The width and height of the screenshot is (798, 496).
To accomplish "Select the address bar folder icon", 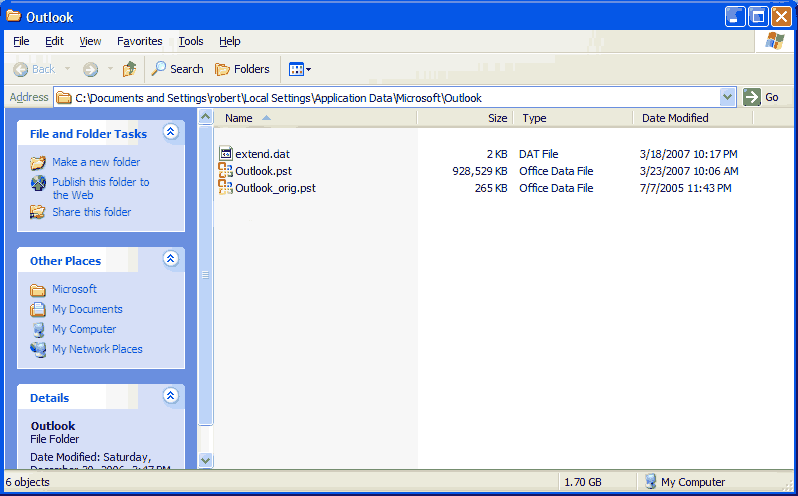I will (64, 98).
